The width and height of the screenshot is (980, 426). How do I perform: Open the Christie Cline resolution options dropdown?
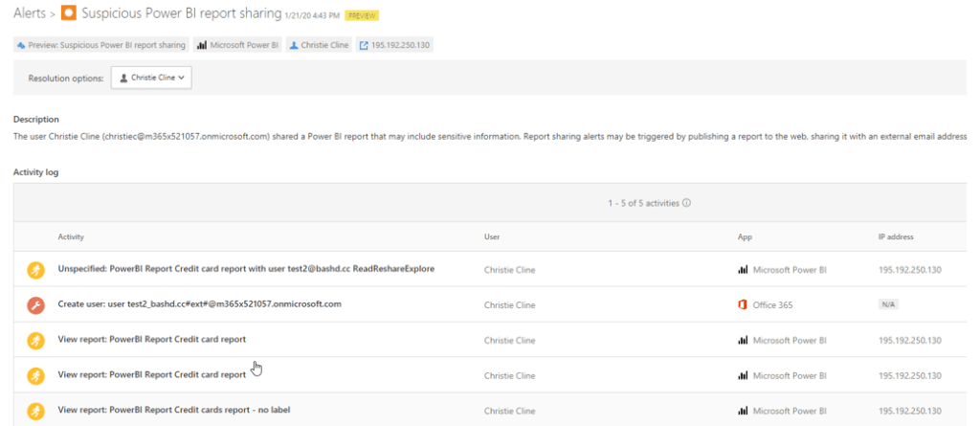tap(151, 78)
